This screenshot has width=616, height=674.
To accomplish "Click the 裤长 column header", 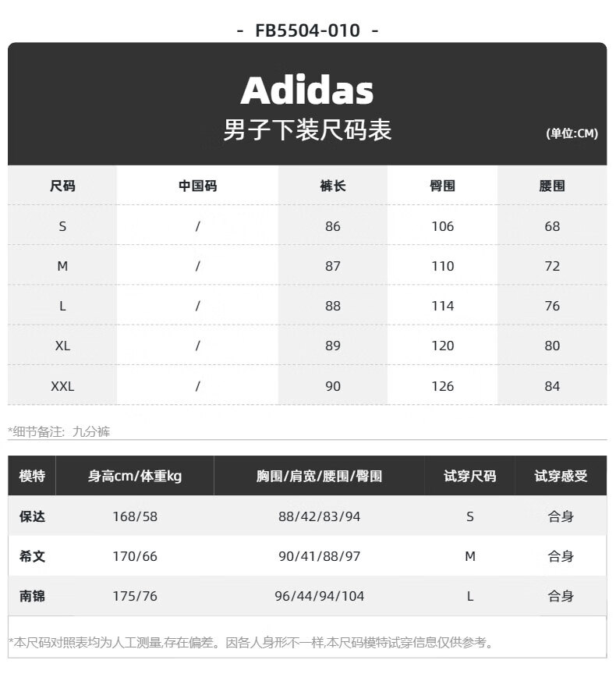I will pos(333,186).
